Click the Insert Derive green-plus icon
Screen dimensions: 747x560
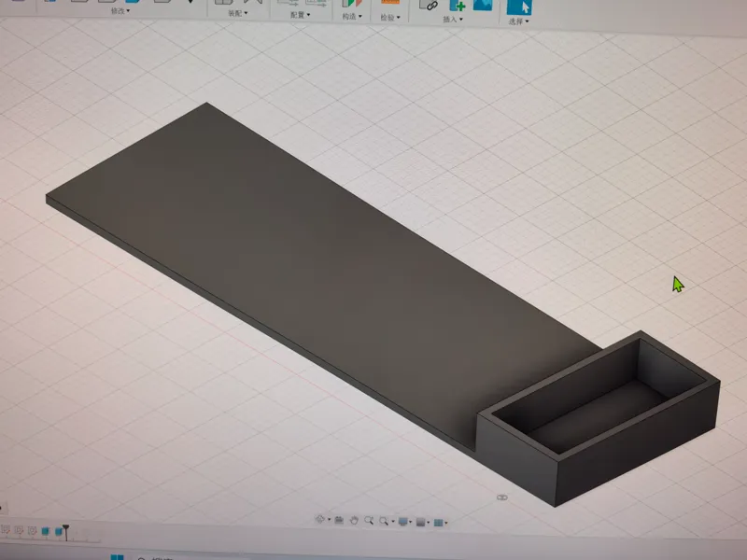(x=457, y=5)
